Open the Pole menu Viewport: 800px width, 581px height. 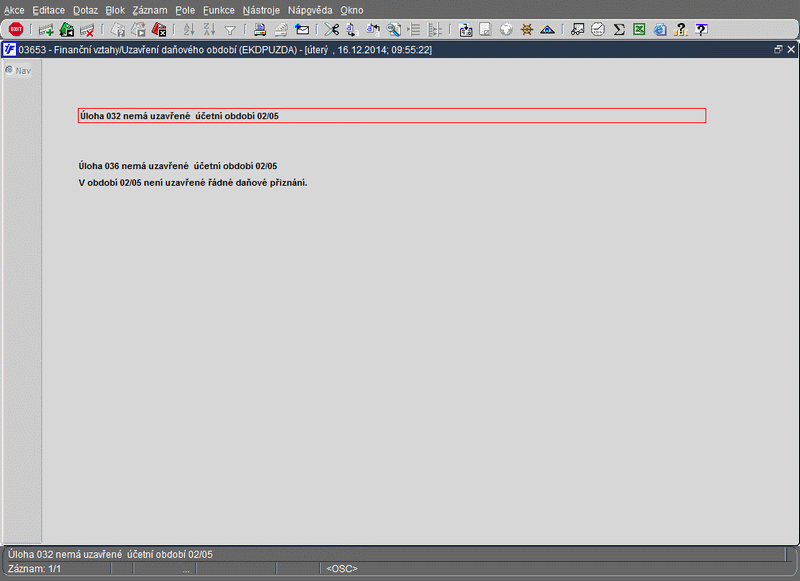click(185, 10)
